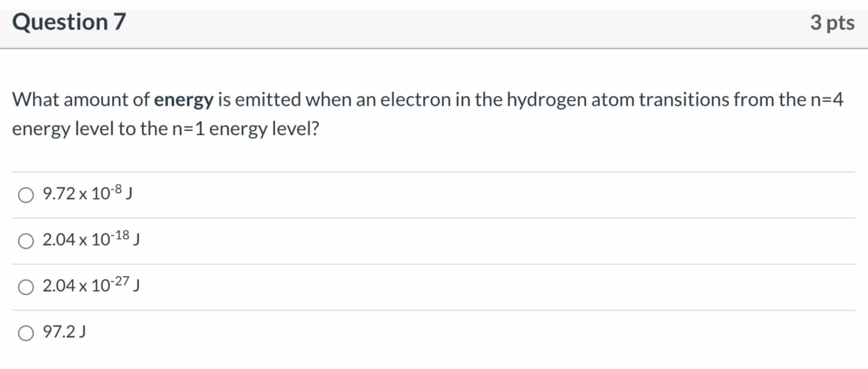868x369 pixels.
Task: Click the word "electron" in the question
Action: tap(415, 100)
